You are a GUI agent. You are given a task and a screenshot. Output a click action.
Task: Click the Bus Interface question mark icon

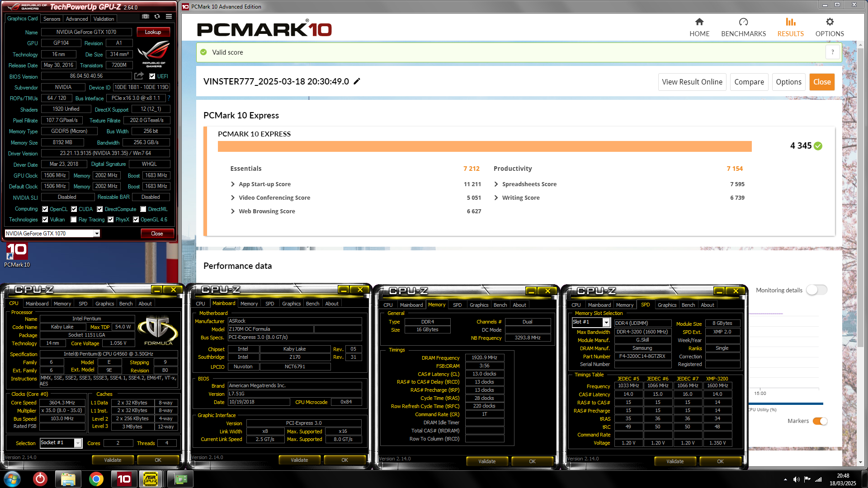(169, 98)
